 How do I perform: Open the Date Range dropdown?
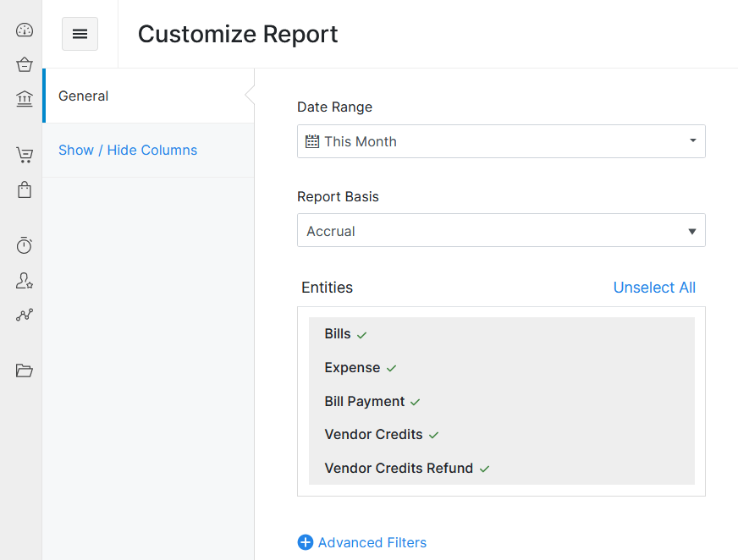(x=501, y=141)
